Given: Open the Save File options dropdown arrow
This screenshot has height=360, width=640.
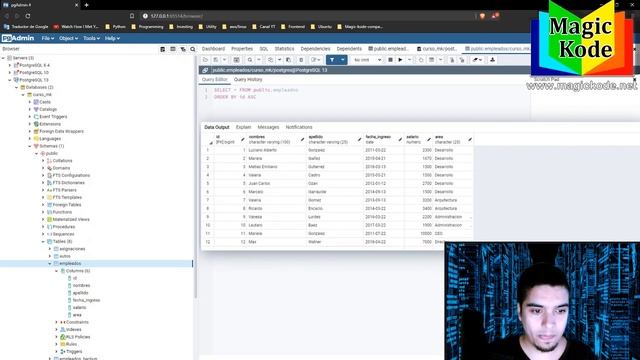Looking at the screenshot, I should [224, 60].
